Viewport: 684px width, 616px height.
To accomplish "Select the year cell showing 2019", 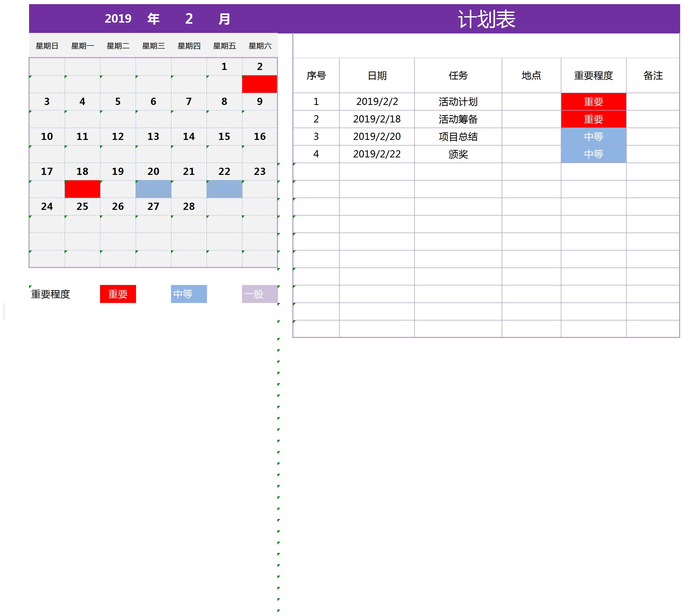I will (118, 19).
